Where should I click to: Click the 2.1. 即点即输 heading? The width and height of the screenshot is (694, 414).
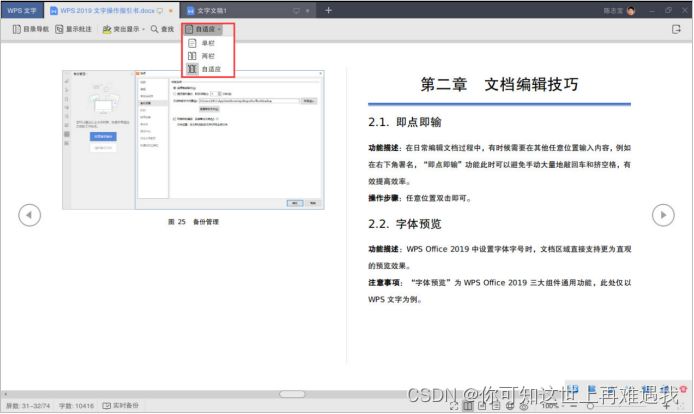click(405, 122)
